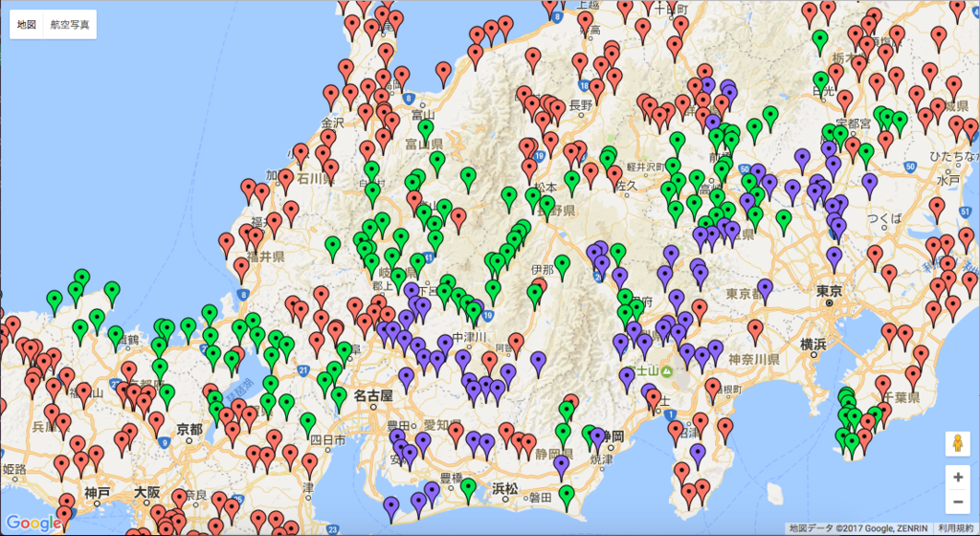
Task: Switch to 航空写真 satellite view
Action: point(69,25)
